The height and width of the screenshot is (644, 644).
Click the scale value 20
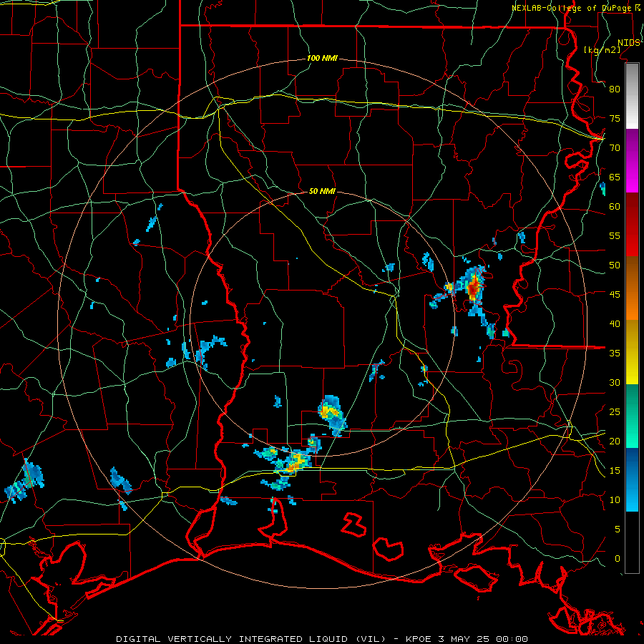coord(615,441)
